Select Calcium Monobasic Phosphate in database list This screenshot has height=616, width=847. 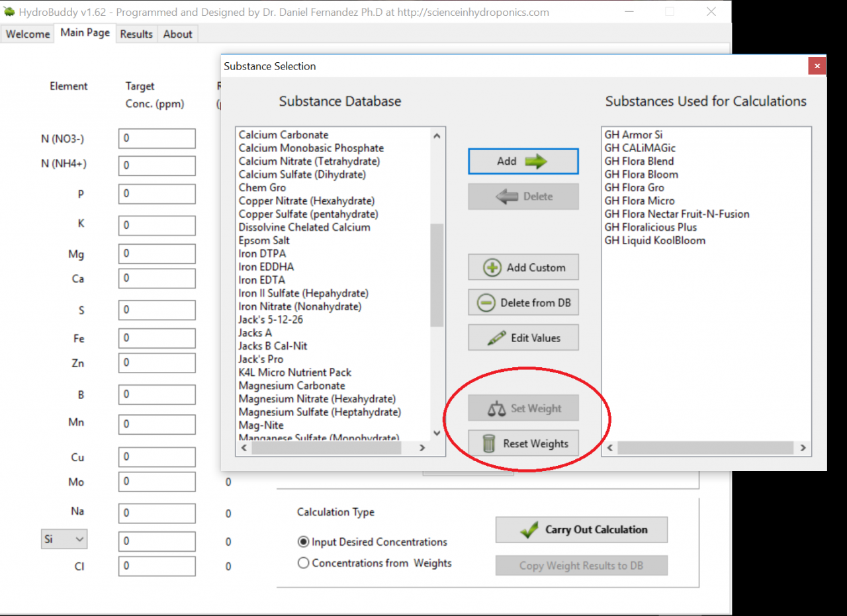pyautogui.click(x=311, y=148)
